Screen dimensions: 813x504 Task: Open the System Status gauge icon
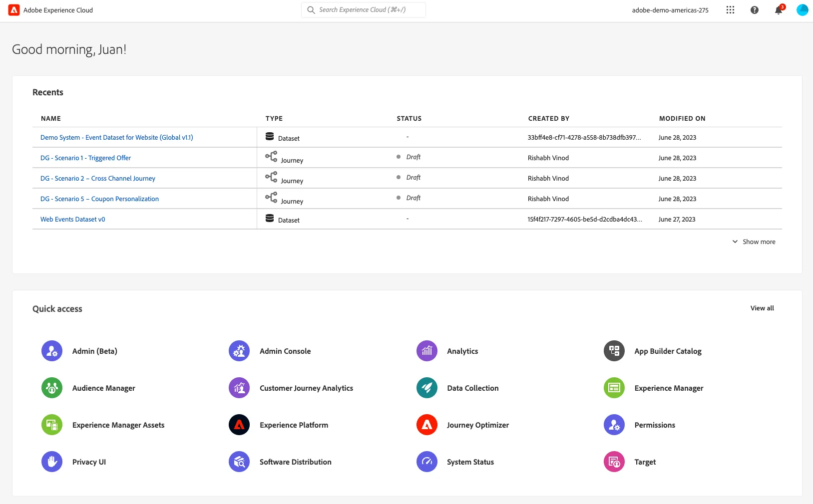[x=426, y=462]
